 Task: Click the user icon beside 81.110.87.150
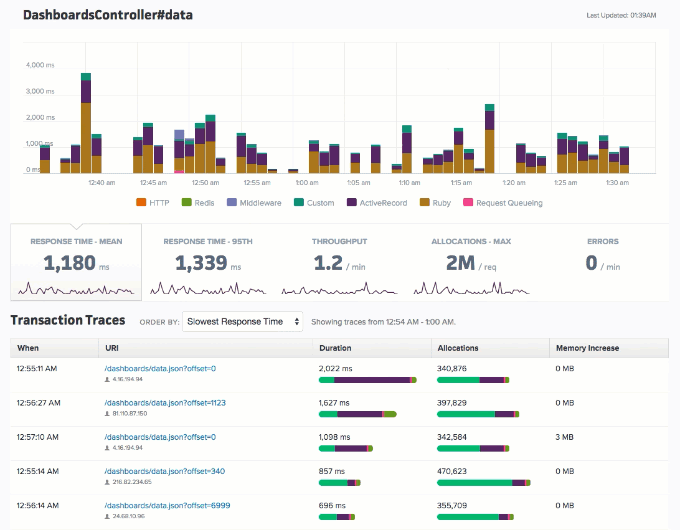click(x=107, y=414)
